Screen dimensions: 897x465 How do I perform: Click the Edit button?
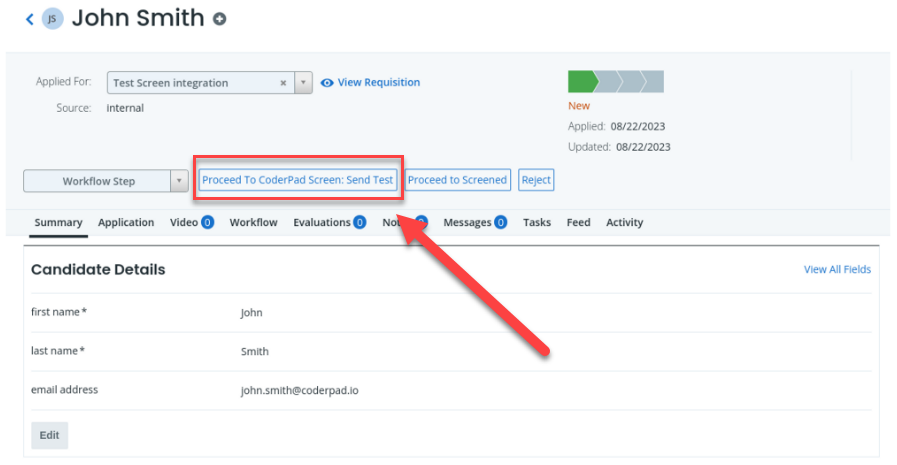click(50, 435)
